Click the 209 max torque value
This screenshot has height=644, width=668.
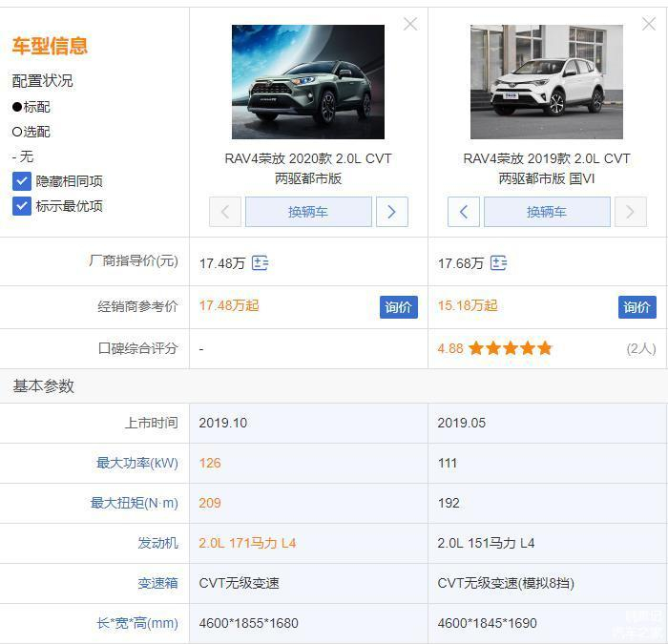tap(210, 503)
